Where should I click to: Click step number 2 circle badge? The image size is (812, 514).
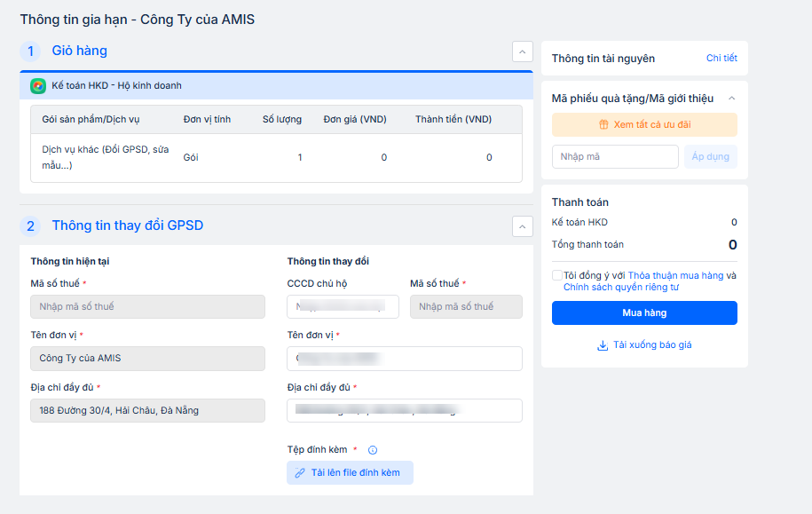[x=30, y=226]
